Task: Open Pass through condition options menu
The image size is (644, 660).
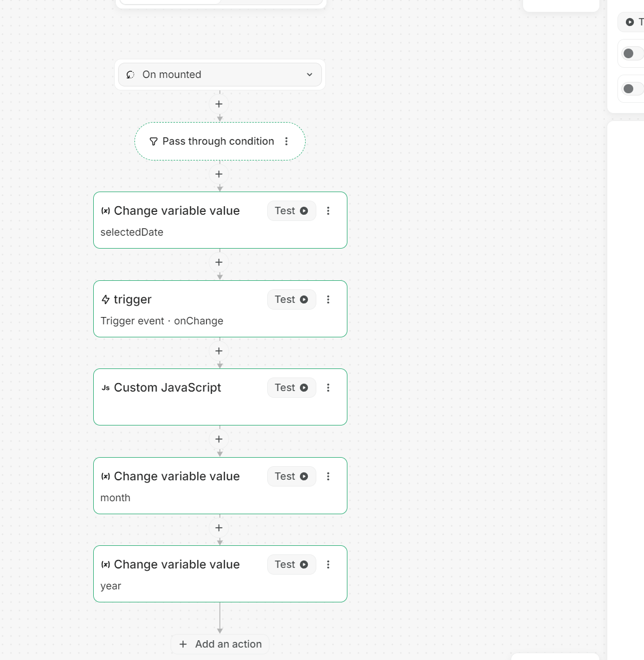Action: (286, 141)
